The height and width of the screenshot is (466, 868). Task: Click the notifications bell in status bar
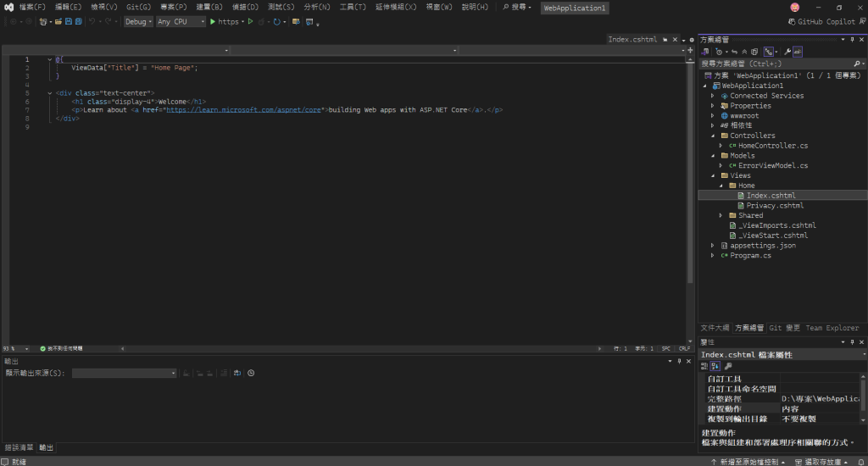[861, 462]
